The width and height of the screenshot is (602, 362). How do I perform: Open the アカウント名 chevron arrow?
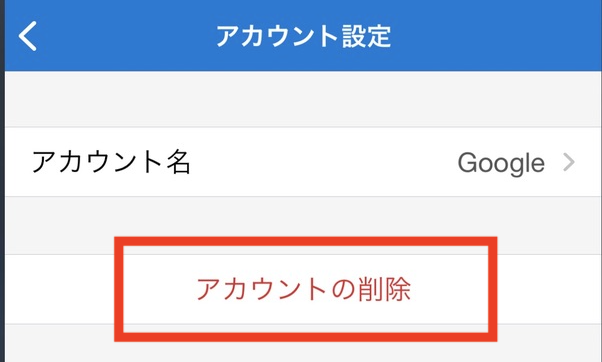click(x=569, y=162)
